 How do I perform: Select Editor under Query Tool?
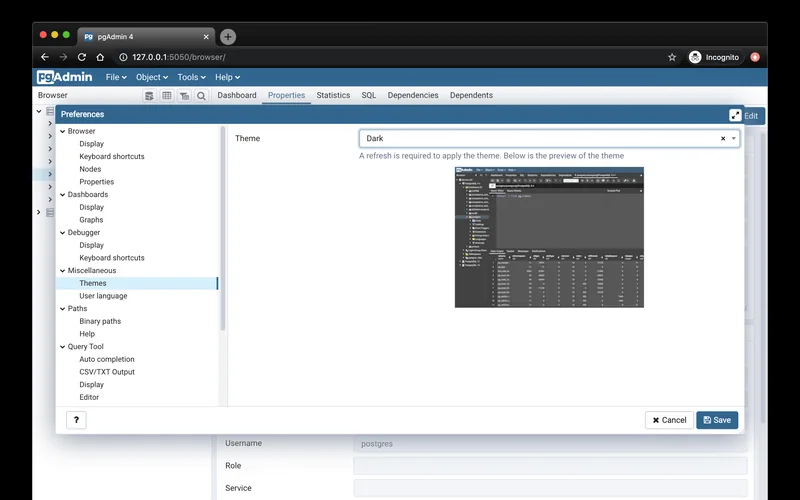point(89,397)
